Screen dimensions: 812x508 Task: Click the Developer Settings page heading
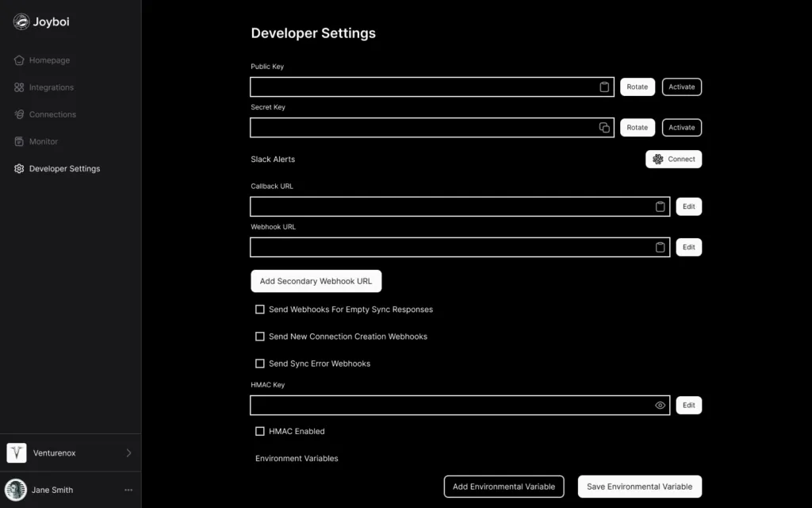point(313,33)
